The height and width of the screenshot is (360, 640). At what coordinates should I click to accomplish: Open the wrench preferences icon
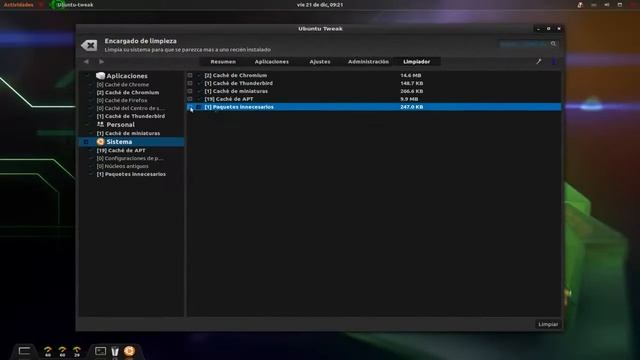(x=539, y=62)
